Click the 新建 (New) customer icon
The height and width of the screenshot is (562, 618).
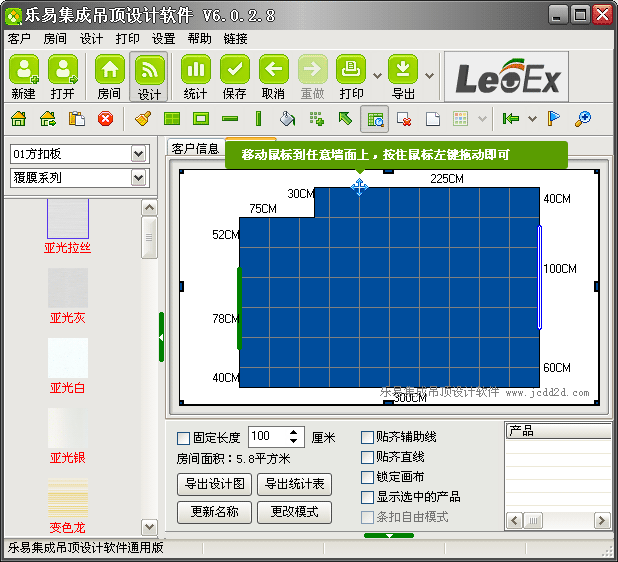pyautogui.click(x=24, y=70)
